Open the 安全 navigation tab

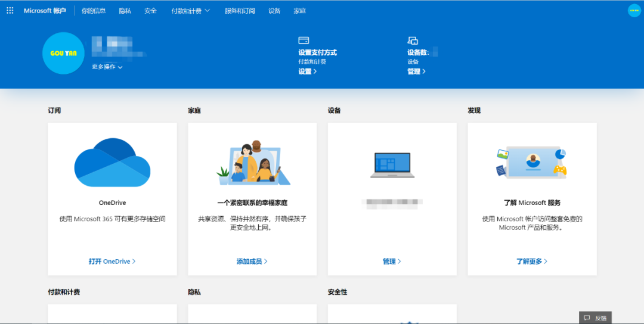click(x=151, y=11)
